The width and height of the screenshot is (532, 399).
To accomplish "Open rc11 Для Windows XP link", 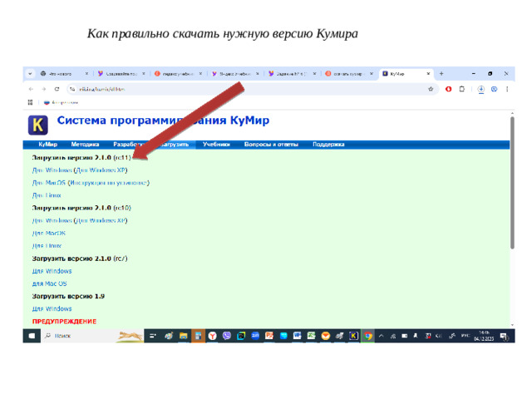I will pos(101,170).
